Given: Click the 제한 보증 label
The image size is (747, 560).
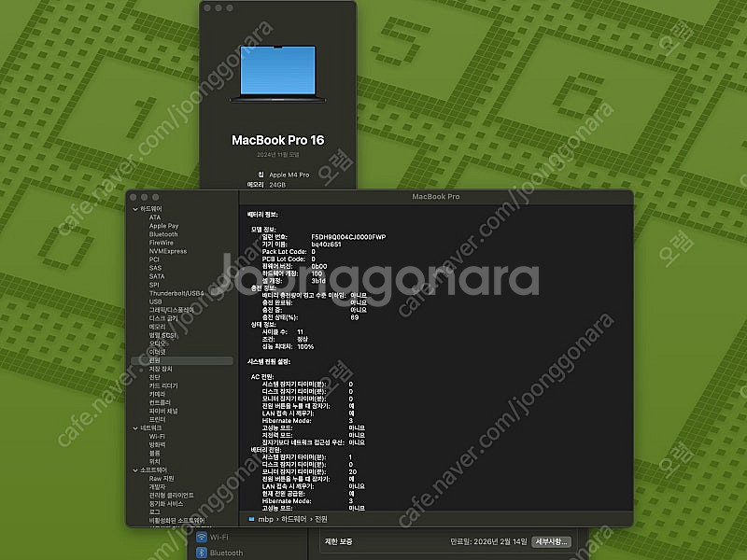Looking at the screenshot, I should tap(338, 542).
